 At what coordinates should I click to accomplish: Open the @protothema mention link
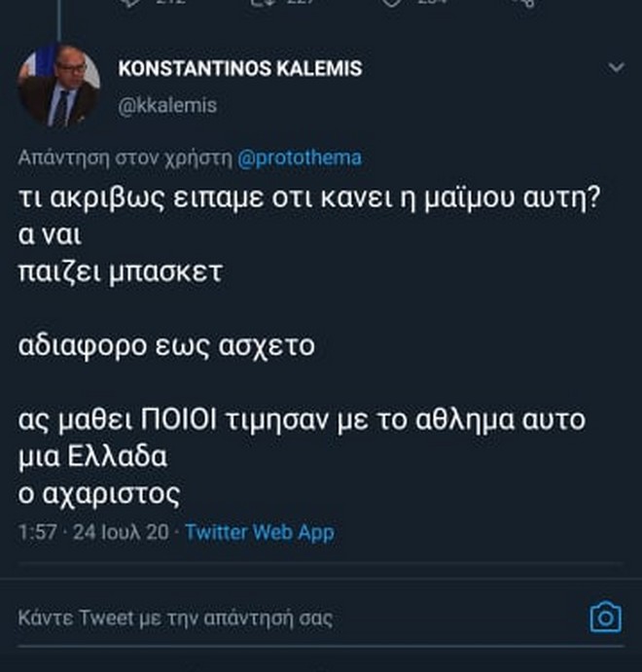point(299,158)
